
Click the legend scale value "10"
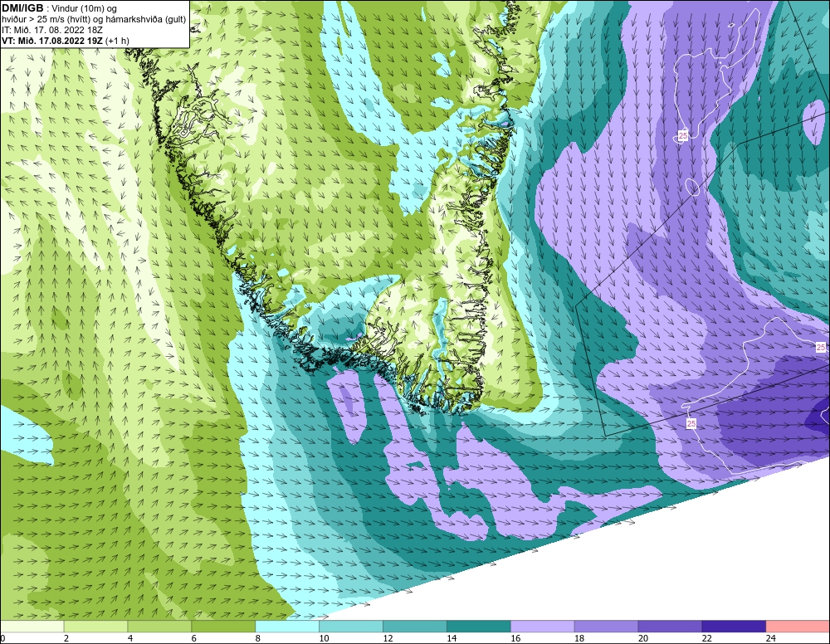point(324,638)
